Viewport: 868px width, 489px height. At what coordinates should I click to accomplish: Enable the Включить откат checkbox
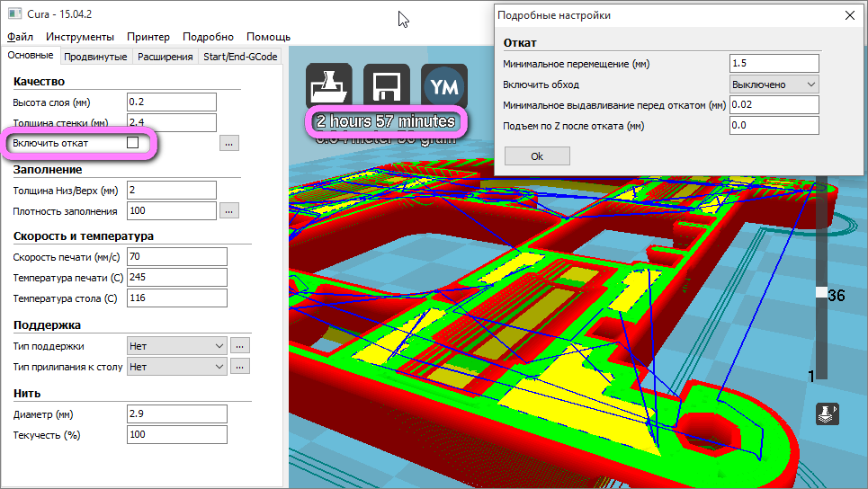pos(133,143)
